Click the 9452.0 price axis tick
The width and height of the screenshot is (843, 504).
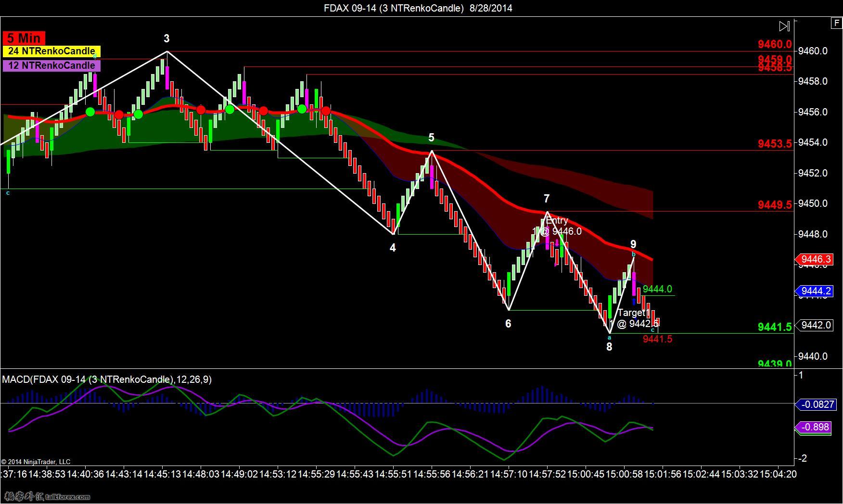point(813,173)
